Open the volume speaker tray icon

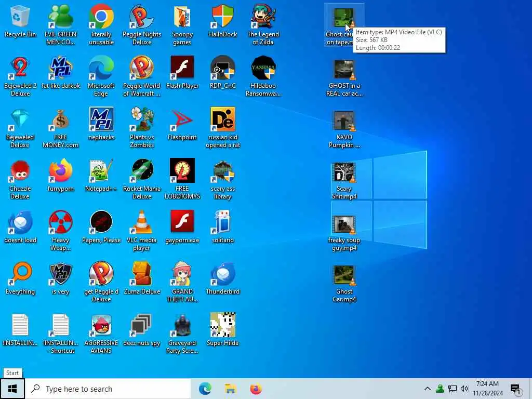pos(464,389)
